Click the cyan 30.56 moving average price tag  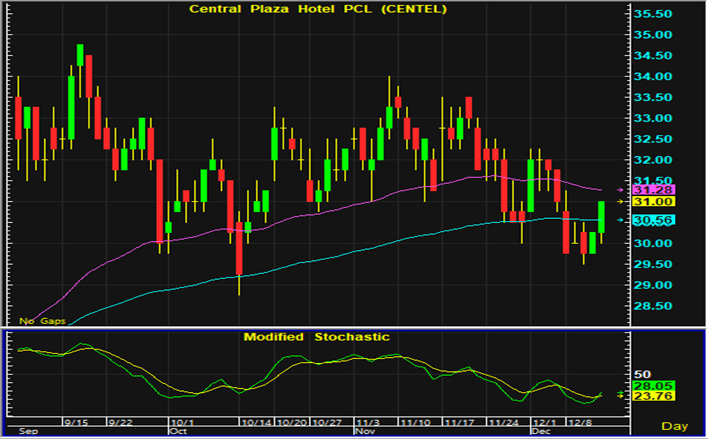click(x=656, y=220)
